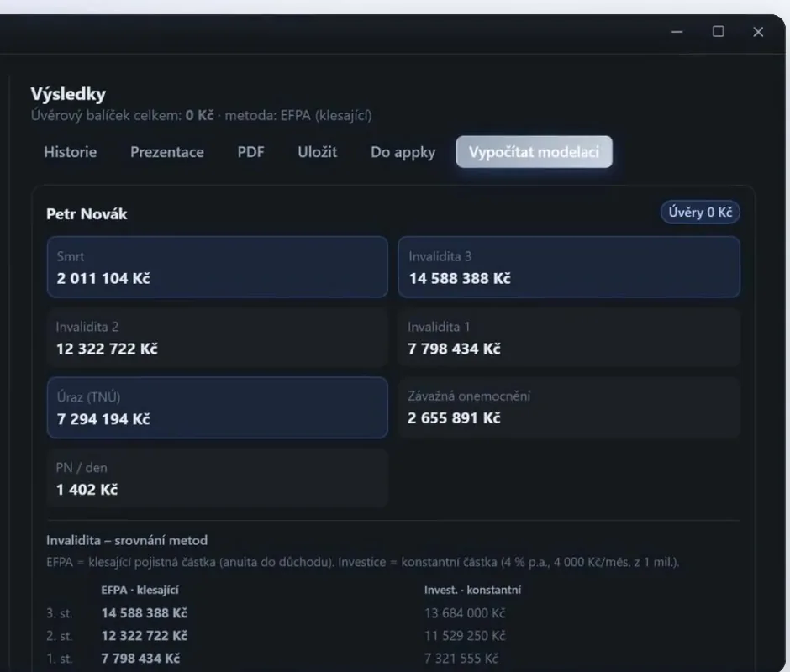The image size is (790, 672).
Task: Select the PN / den card
Action: (x=217, y=478)
